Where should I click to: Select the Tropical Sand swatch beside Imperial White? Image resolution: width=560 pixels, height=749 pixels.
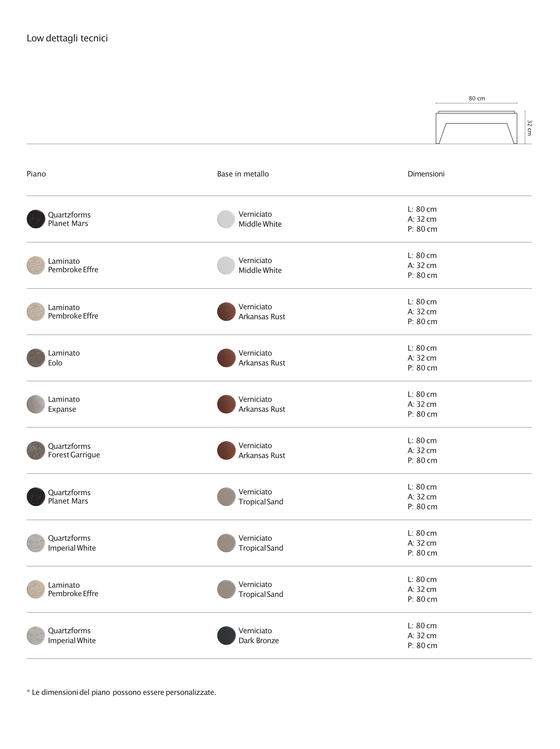point(226,543)
